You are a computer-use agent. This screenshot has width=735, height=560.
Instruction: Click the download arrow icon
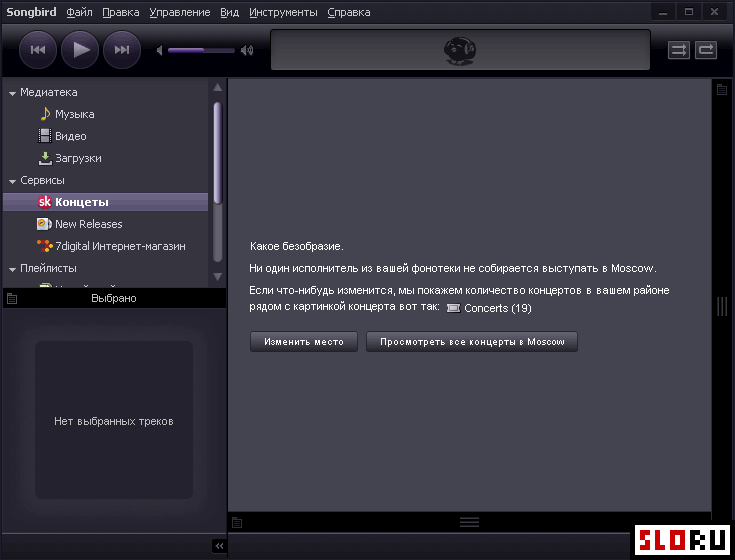tap(45, 158)
